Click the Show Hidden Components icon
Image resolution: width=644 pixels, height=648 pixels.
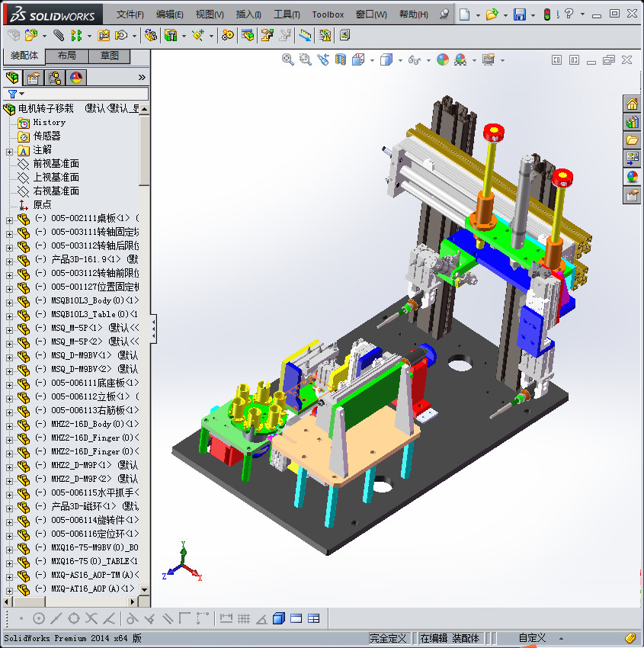click(150, 35)
